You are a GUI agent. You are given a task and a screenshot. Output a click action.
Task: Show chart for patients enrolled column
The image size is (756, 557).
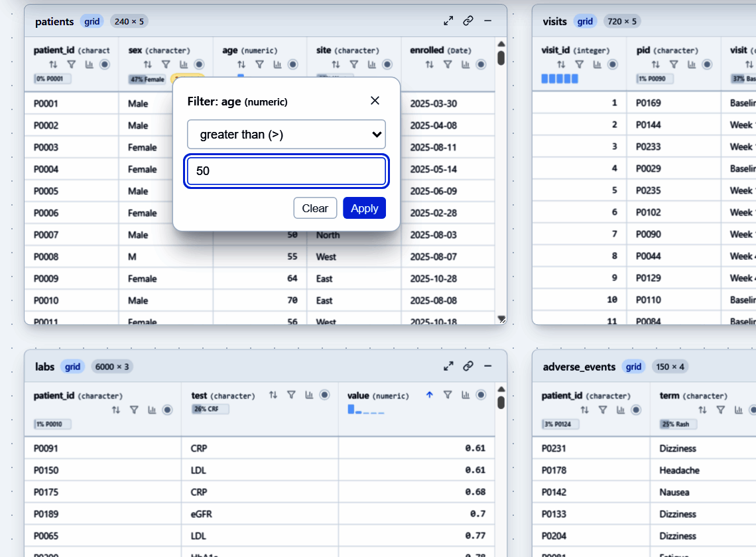(x=466, y=64)
